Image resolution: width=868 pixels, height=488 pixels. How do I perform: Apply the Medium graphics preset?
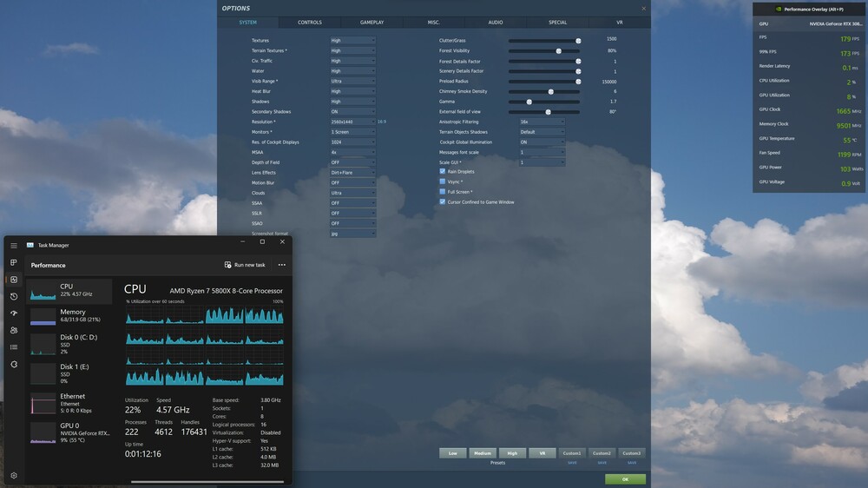482,453
